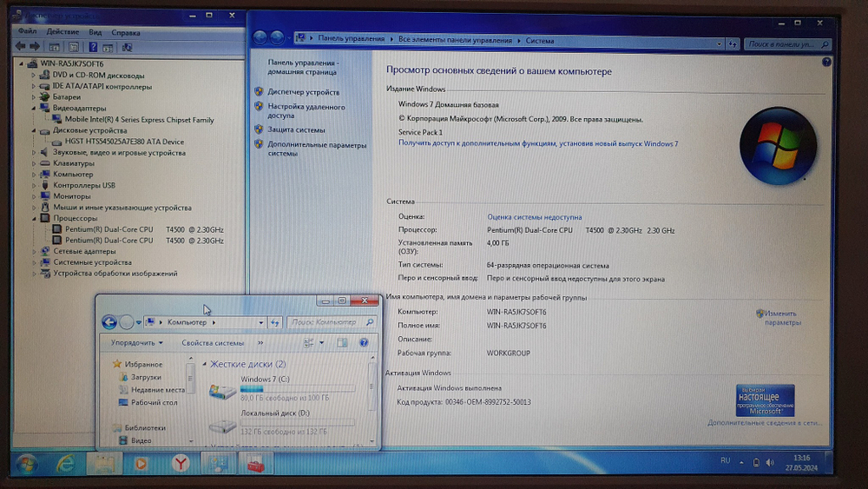This screenshot has width=868, height=489.
Task: Open Загрузки in the navigation pane
Action: tap(146, 377)
